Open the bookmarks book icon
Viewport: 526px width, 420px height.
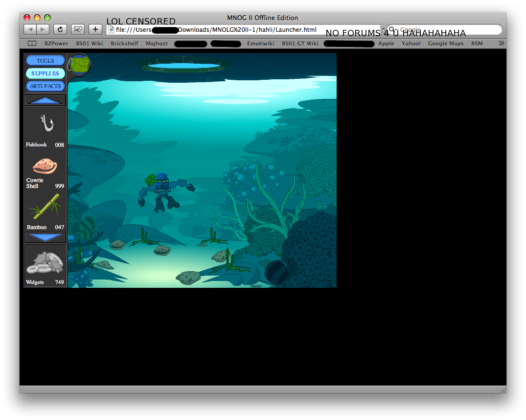click(32, 44)
